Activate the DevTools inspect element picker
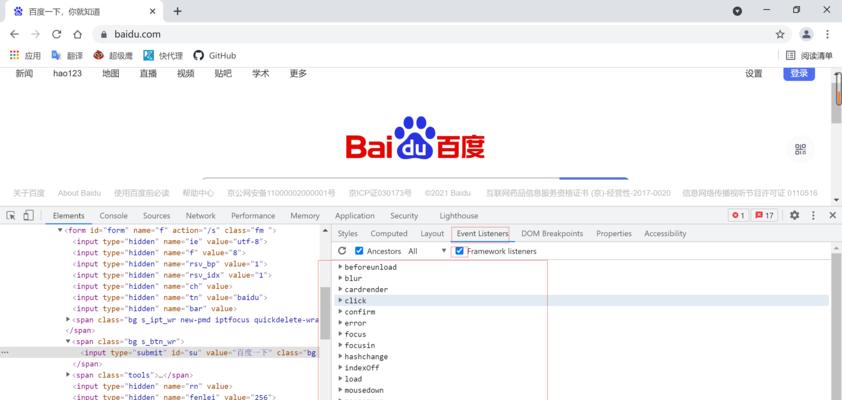Viewport: 842px width, 400px height. click(x=11, y=215)
